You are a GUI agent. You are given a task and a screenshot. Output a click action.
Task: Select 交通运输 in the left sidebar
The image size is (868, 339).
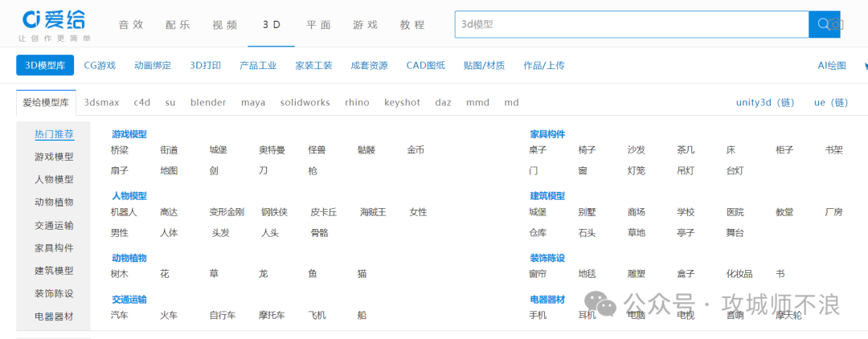[55, 226]
